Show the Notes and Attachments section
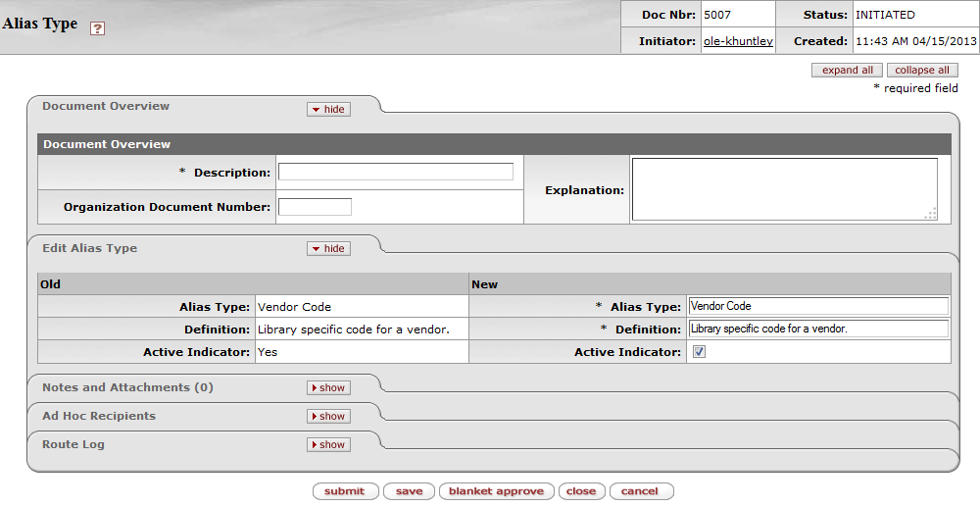The width and height of the screenshot is (980, 507). [328, 388]
